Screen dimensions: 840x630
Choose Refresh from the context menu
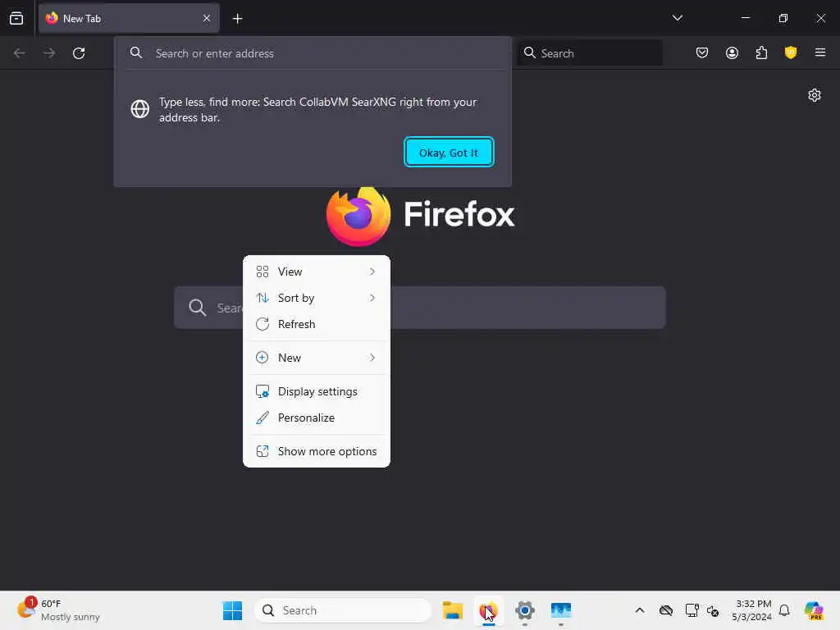(316, 324)
